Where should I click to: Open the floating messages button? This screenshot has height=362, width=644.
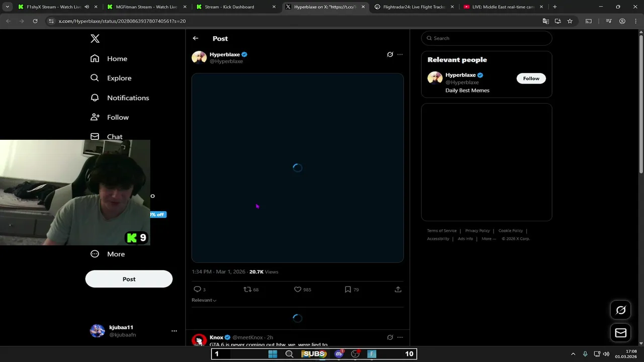(621, 333)
